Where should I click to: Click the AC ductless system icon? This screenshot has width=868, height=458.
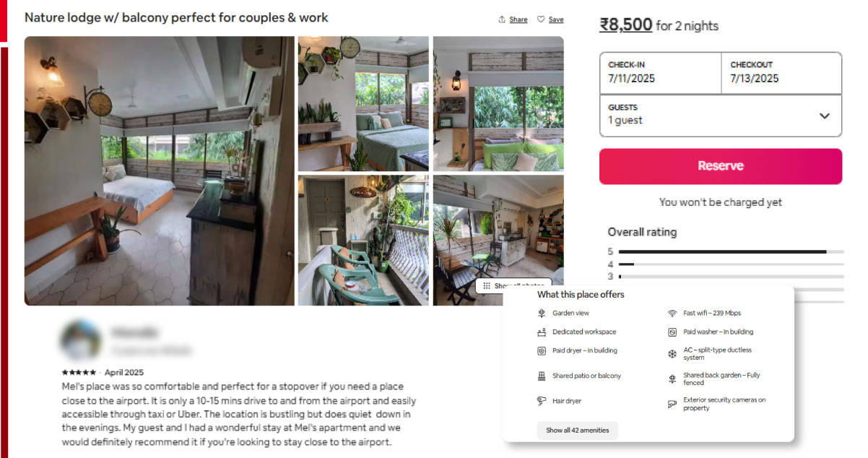click(x=672, y=353)
